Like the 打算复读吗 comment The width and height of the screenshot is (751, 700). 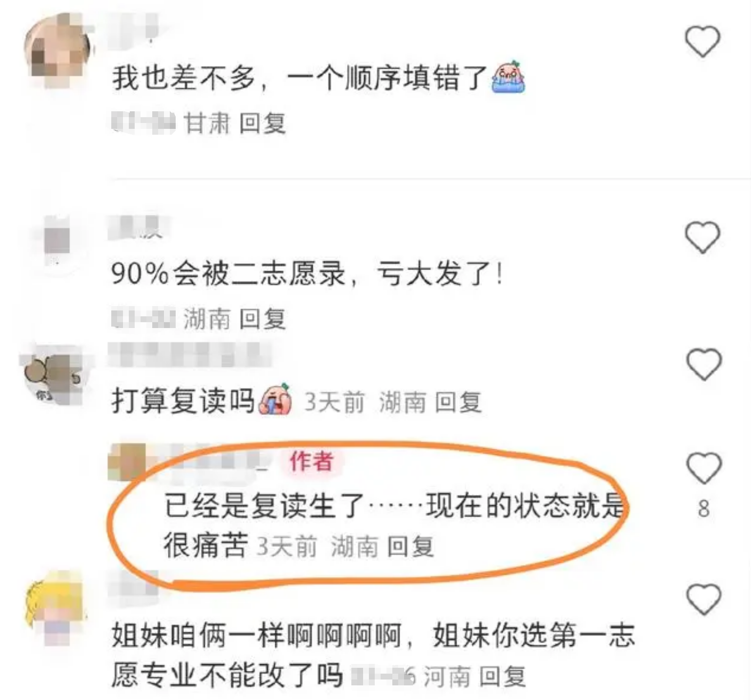[x=704, y=364]
